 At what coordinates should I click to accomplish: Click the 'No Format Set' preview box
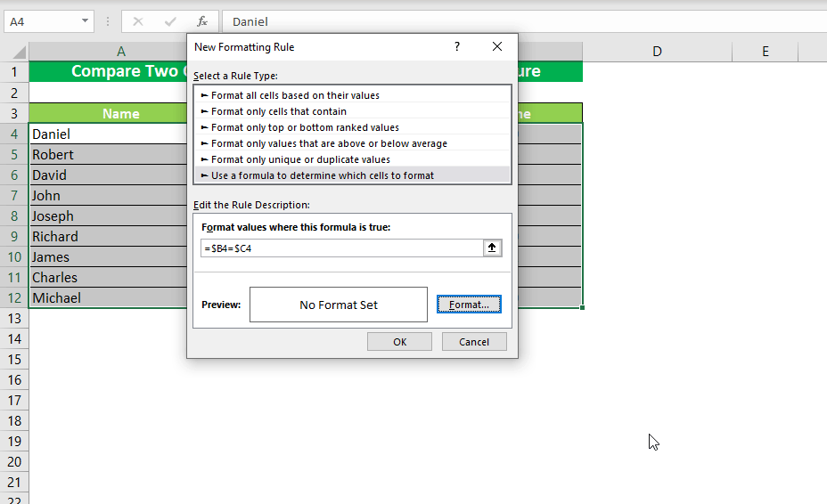point(339,305)
